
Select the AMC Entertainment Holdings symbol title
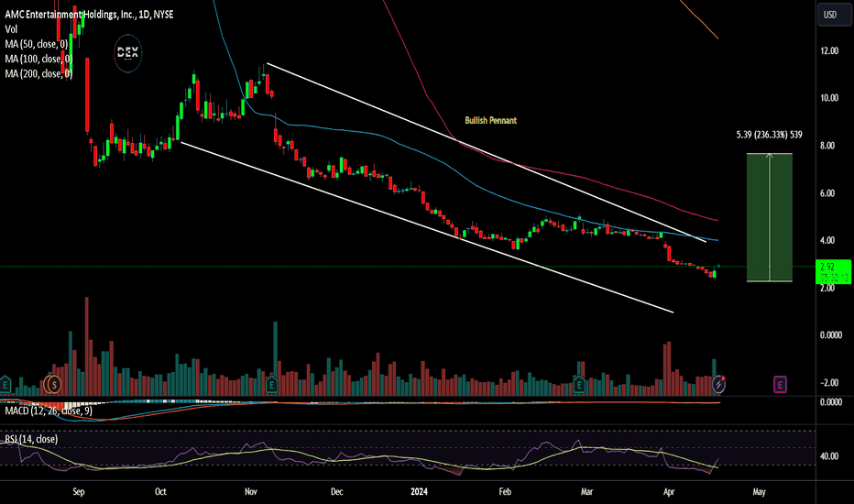(x=89, y=15)
